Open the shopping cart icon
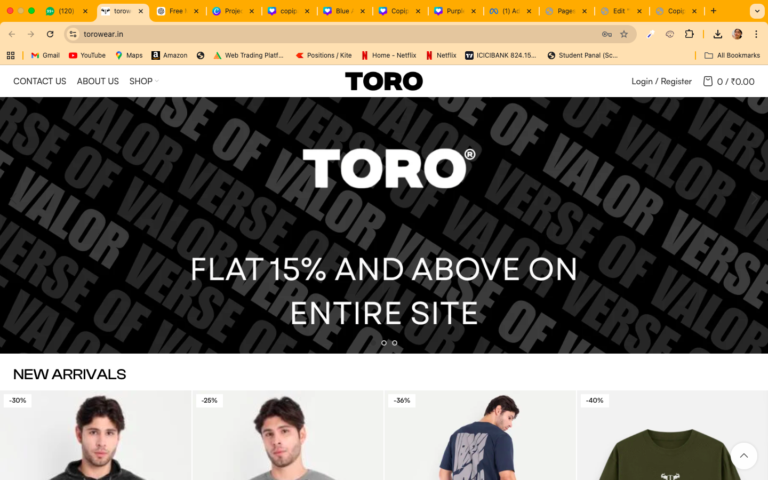Viewport: 768px width, 480px height. click(x=707, y=81)
